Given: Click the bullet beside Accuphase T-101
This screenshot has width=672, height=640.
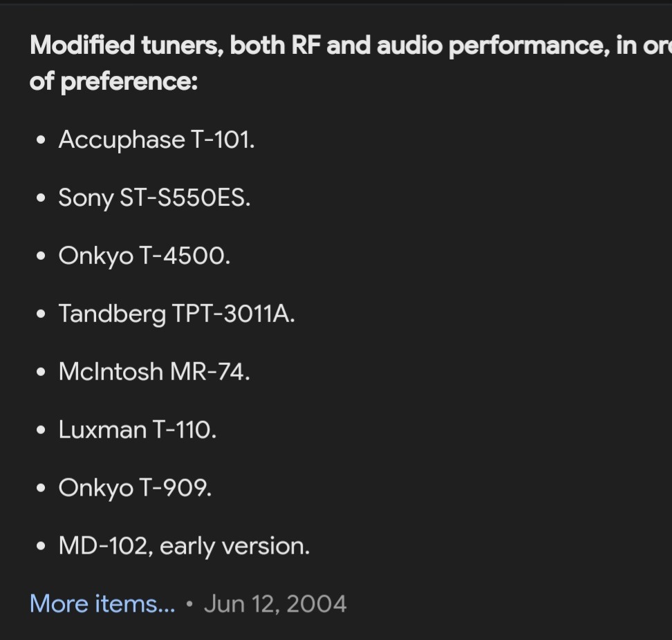Looking at the screenshot, I should [41, 140].
